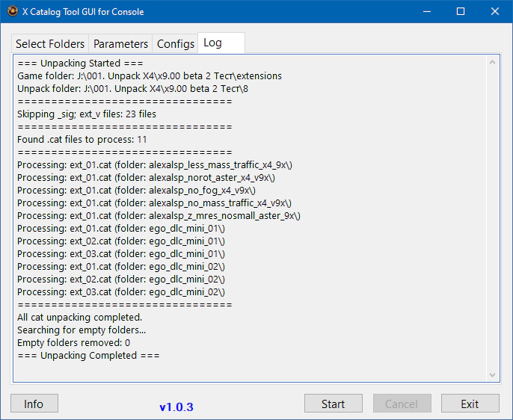Maximize the X Catalog Tool window

pyautogui.click(x=461, y=12)
